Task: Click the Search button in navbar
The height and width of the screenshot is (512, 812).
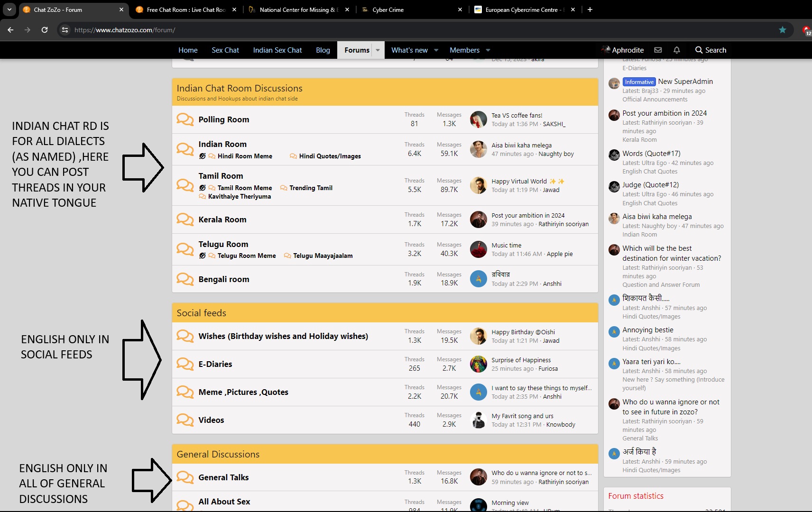Action: 710,50
